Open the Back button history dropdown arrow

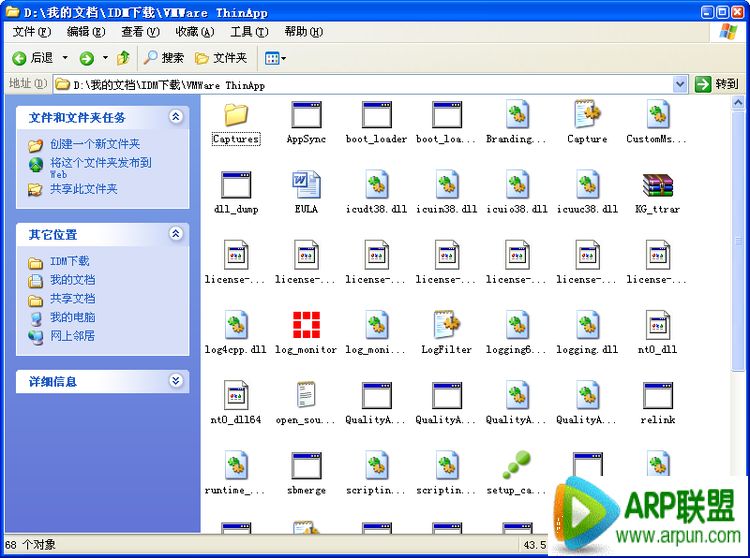pyautogui.click(x=66, y=58)
